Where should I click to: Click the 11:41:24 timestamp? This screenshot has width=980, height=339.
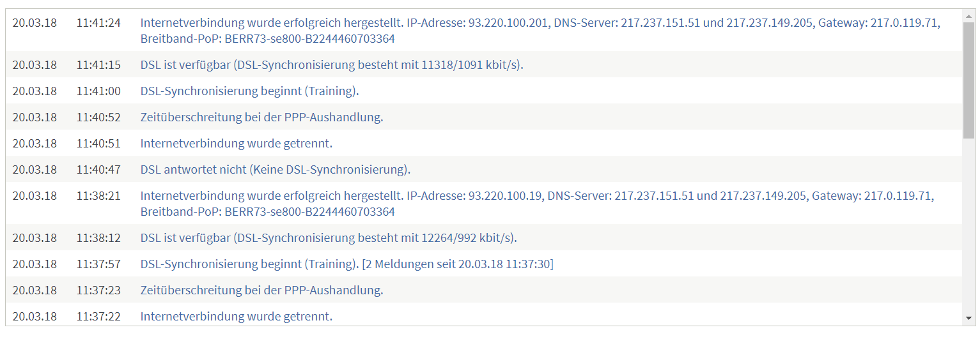tap(98, 23)
